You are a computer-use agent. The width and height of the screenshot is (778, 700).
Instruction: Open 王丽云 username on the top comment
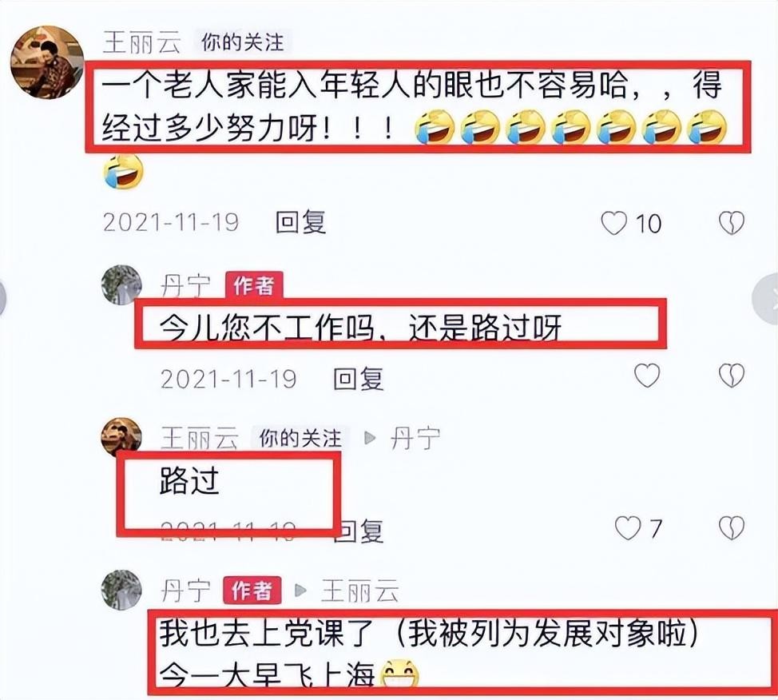[141, 42]
